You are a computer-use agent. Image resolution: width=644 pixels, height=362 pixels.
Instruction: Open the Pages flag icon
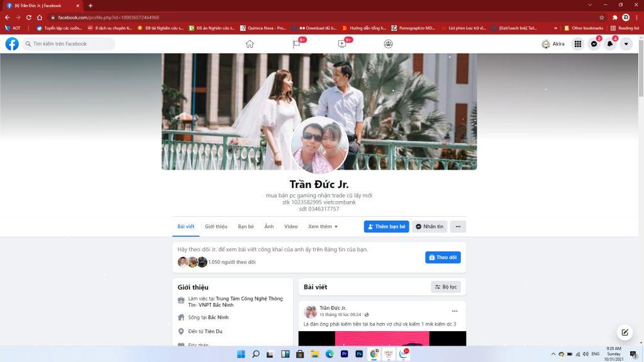point(296,44)
